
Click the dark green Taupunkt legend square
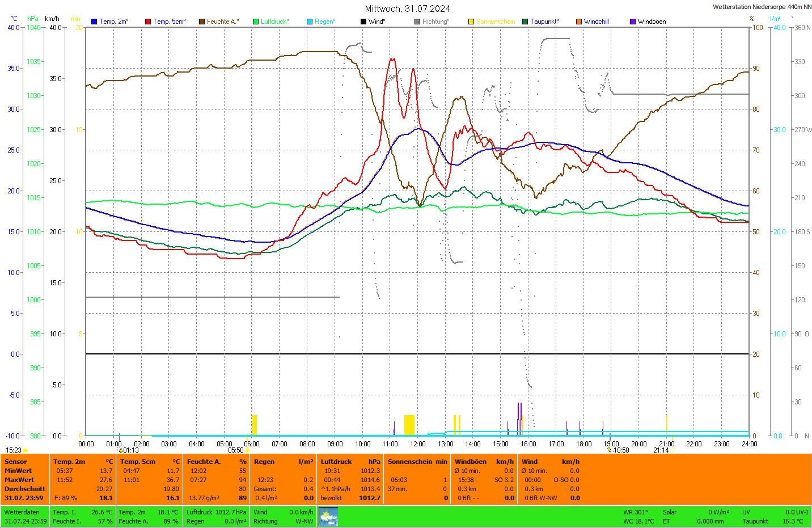525,22
